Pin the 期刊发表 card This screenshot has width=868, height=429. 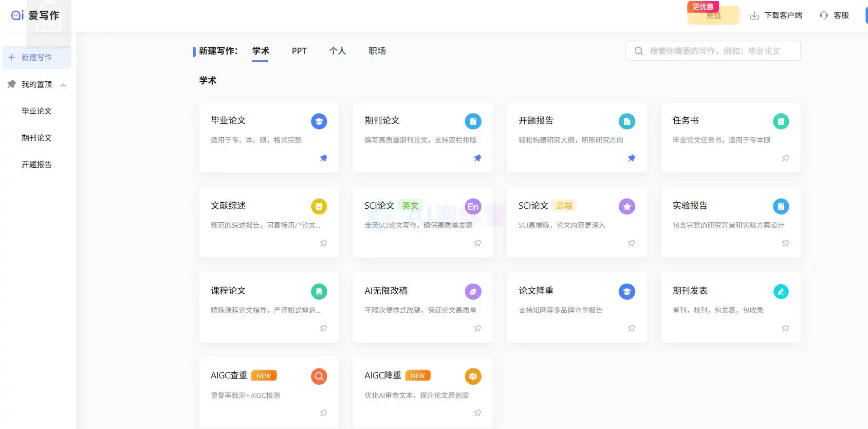click(x=785, y=328)
